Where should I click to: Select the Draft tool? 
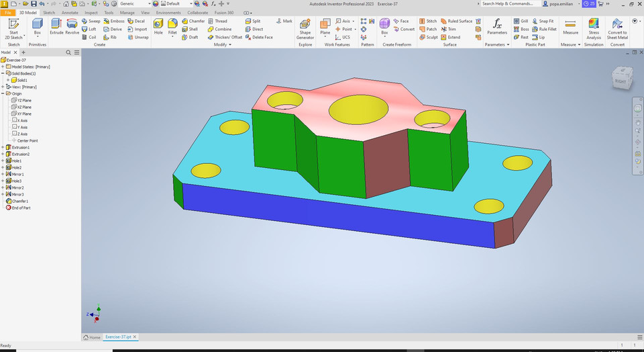190,37
